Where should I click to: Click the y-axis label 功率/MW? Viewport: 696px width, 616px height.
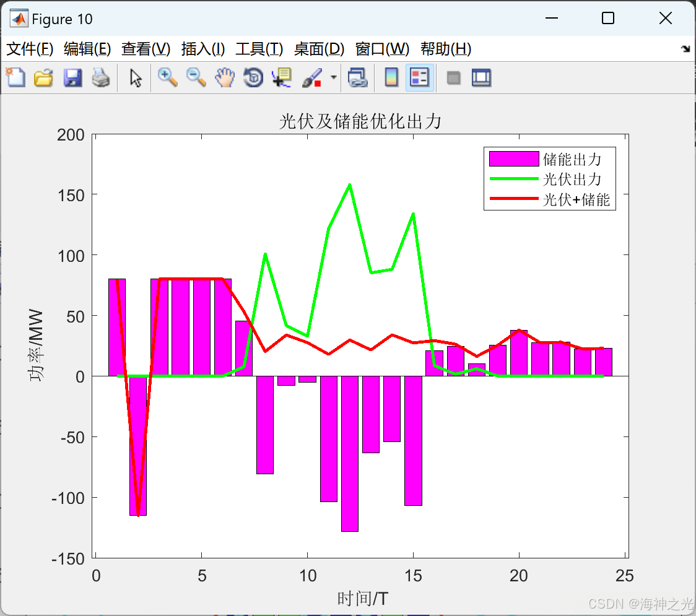click(35, 345)
